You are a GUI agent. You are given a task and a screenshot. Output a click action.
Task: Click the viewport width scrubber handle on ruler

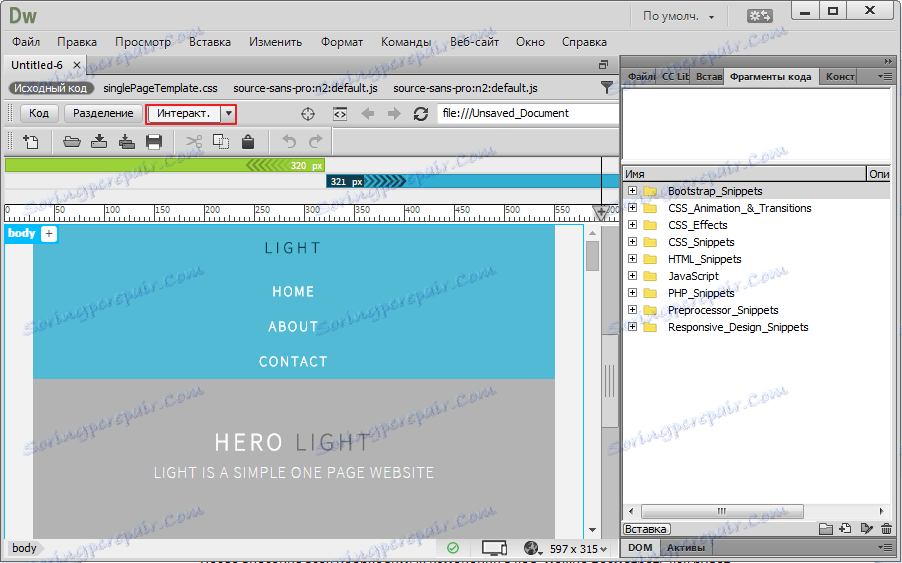pos(601,213)
